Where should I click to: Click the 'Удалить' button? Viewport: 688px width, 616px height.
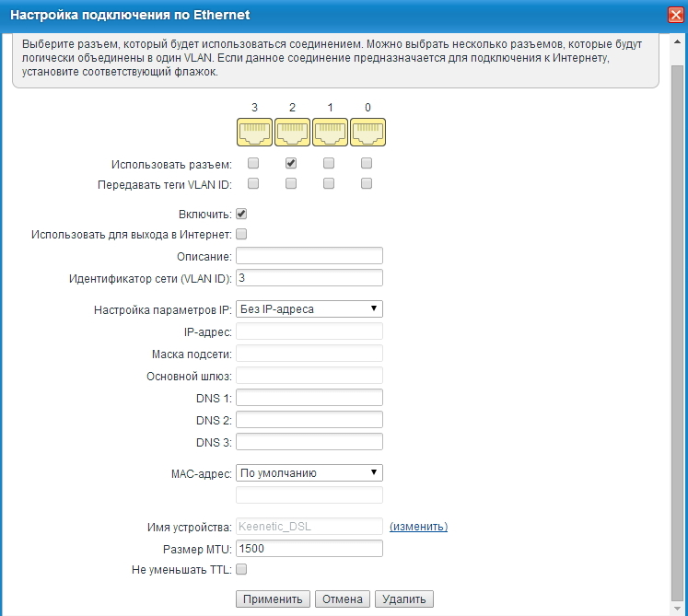pyautogui.click(x=403, y=599)
